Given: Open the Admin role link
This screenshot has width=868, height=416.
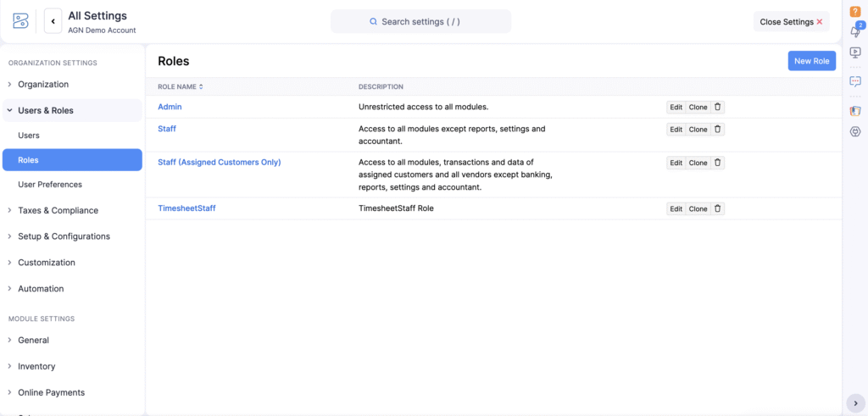Looking at the screenshot, I should click(x=170, y=107).
